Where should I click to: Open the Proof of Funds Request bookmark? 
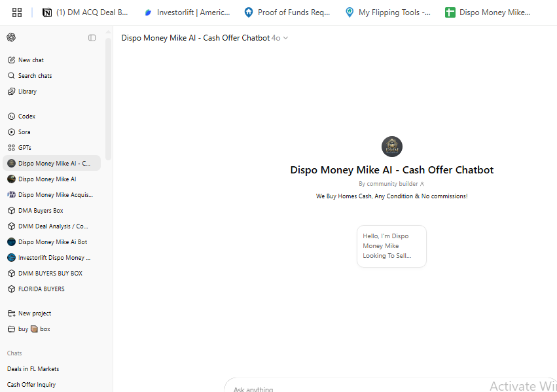click(287, 12)
